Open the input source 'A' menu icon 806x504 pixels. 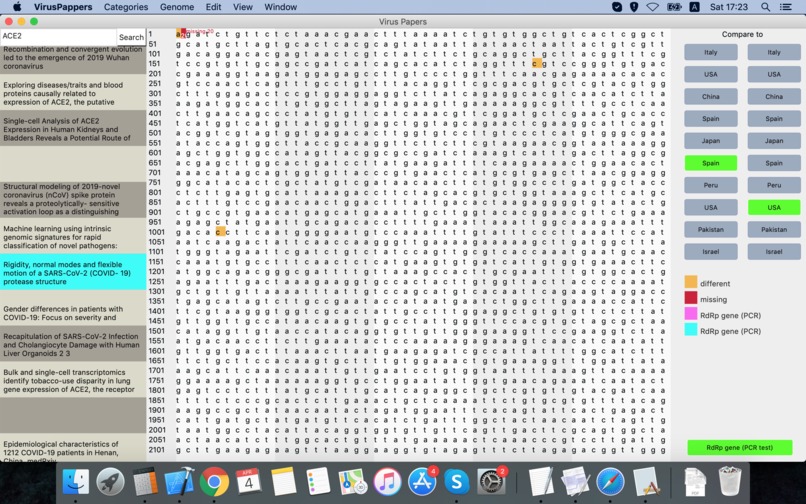click(694, 7)
